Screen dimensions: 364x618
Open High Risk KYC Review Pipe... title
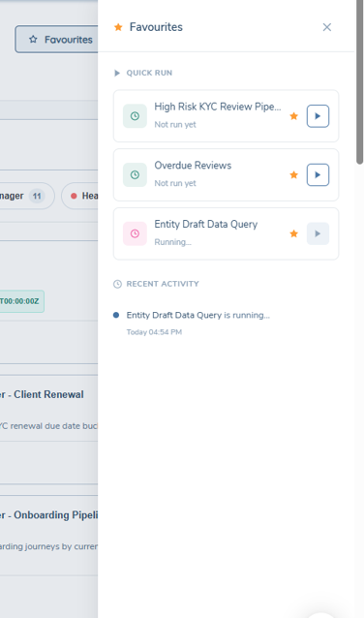point(218,107)
